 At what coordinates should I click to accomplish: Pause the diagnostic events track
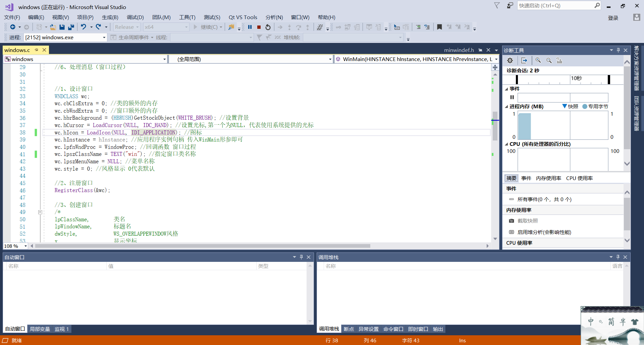[x=512, y=97]
